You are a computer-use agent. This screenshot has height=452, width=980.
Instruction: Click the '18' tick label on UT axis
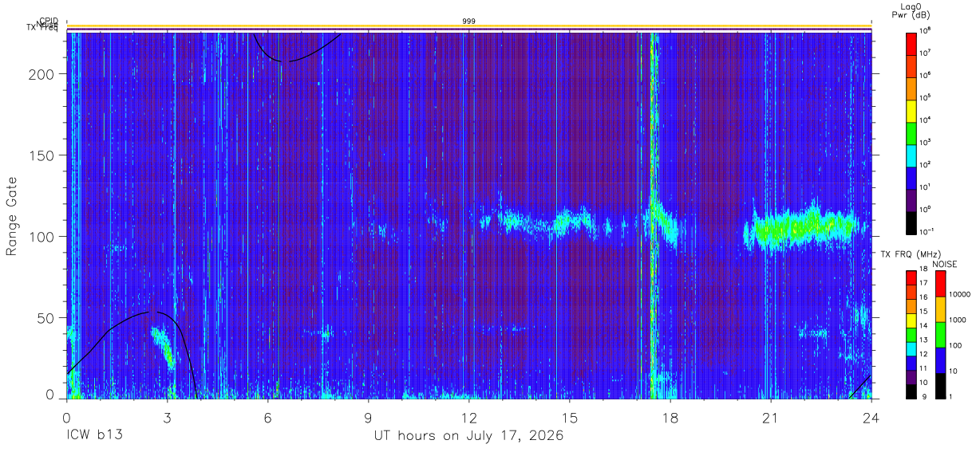point(670,419)
